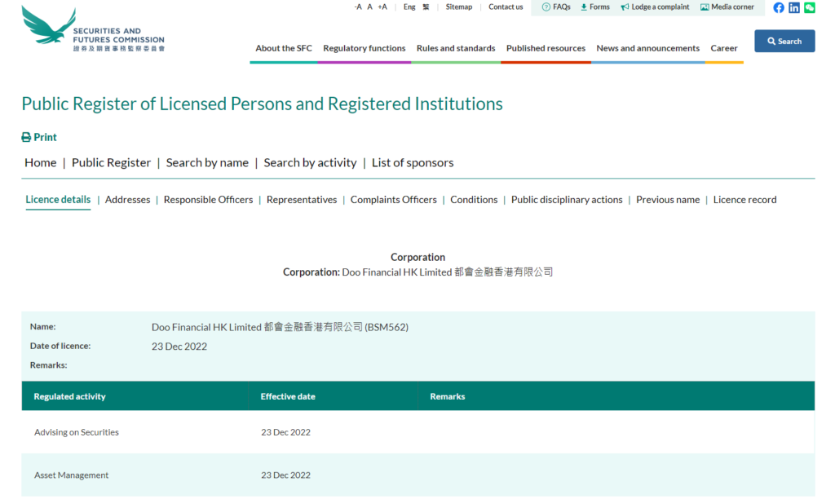Switch language to Traditional Chinese 繁
The width and height of the screenshot is (835, 504).
[x=426, y=7]
